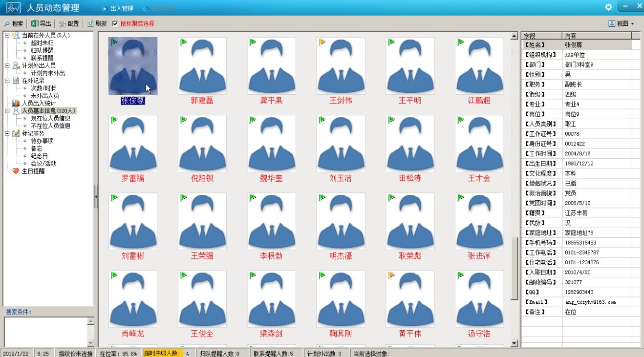Open 配置 tools configuration icon

click(x=63, y=23)
